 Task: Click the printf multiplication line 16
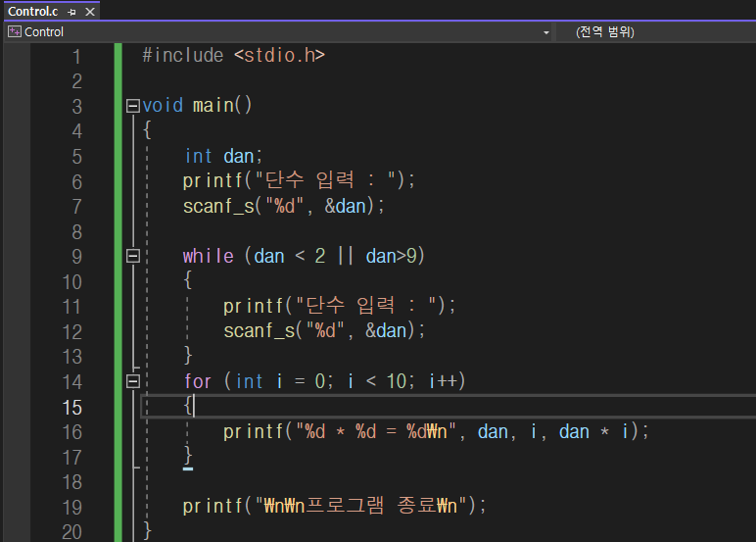(x=436, y=431)
